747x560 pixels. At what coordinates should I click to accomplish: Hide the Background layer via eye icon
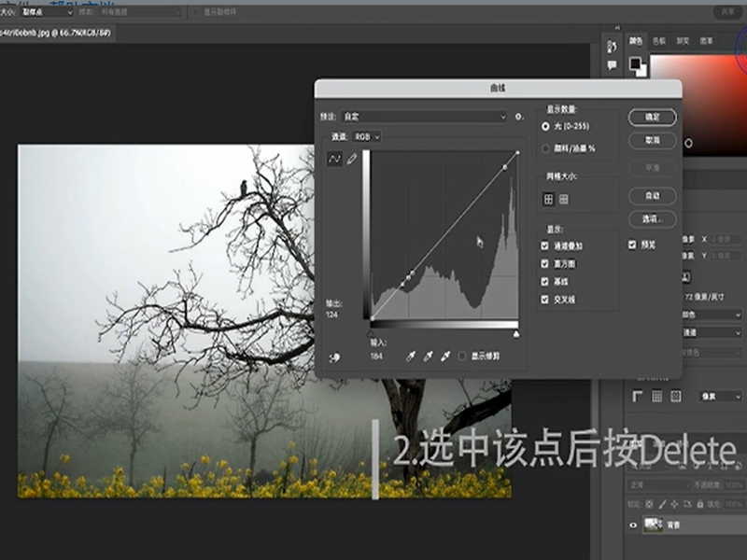[x=634, y=525]
